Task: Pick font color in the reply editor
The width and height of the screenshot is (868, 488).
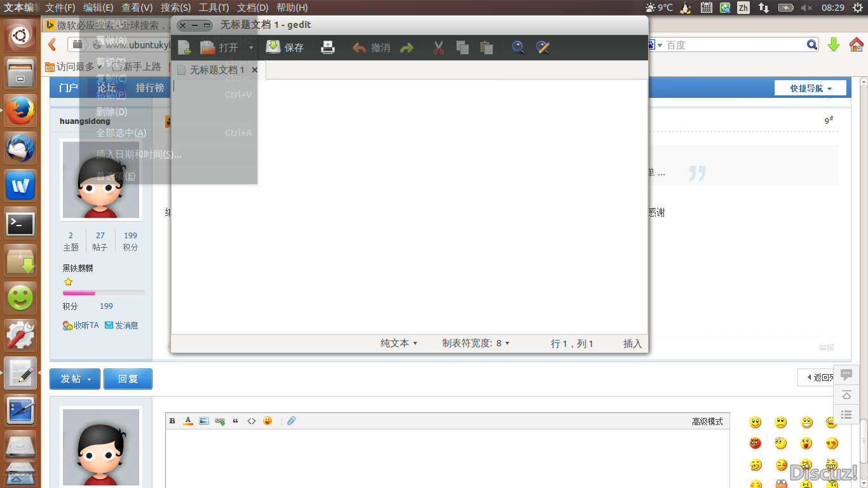Action: click(x=188, y=421)
